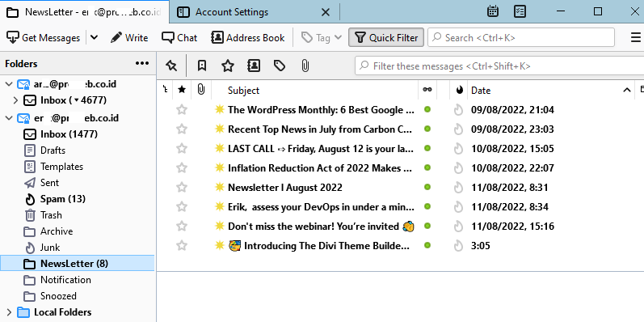Mark Don't miss the webinar junk
This screenshot has width=644, height=322.
pyautogui.click(x=458, y=227)
